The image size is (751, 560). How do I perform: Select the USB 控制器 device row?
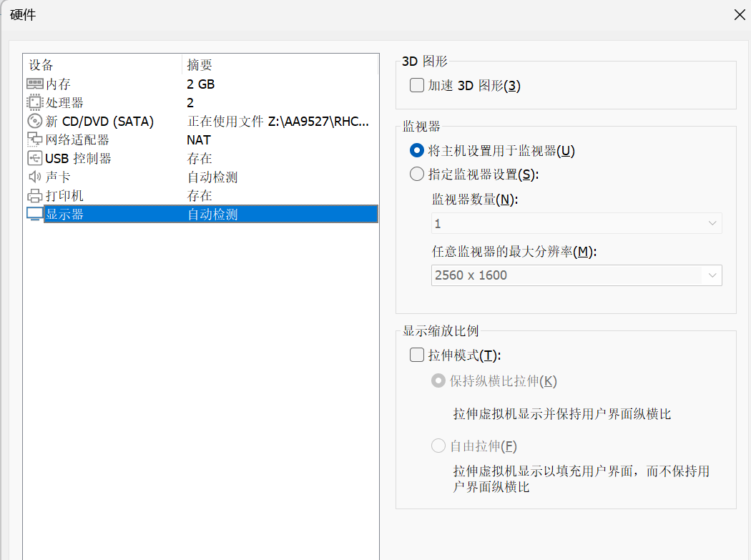[202, 158]
